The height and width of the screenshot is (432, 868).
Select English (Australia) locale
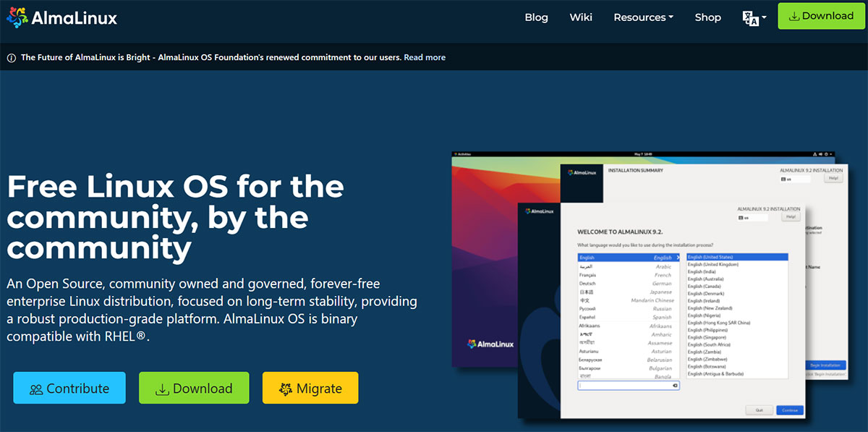pos(737,279)
